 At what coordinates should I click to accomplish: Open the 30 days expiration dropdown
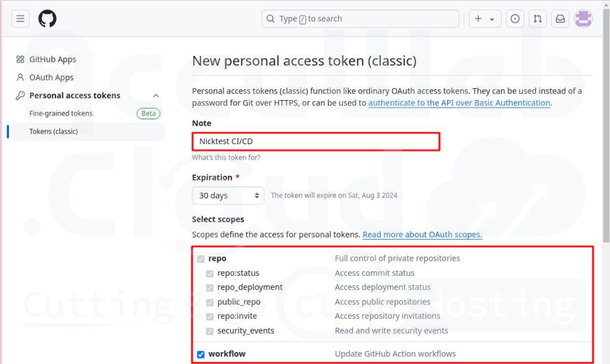[x=228, y=195]
